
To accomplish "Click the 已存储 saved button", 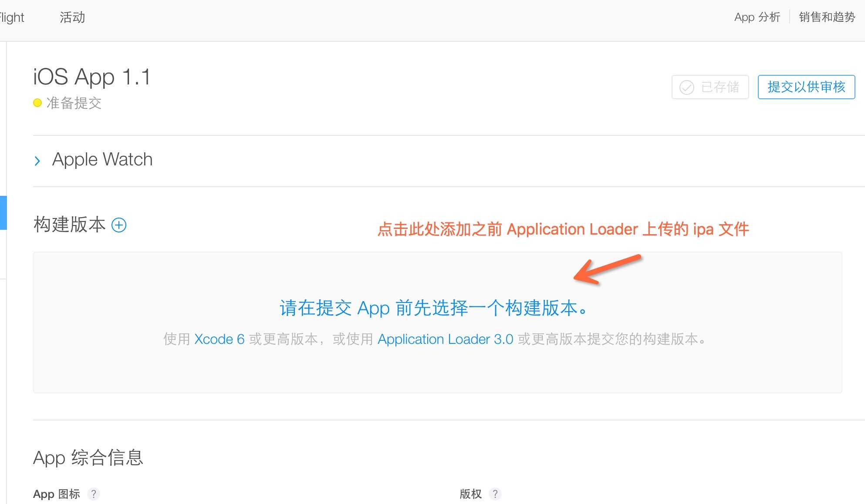I will pos(710,87).
